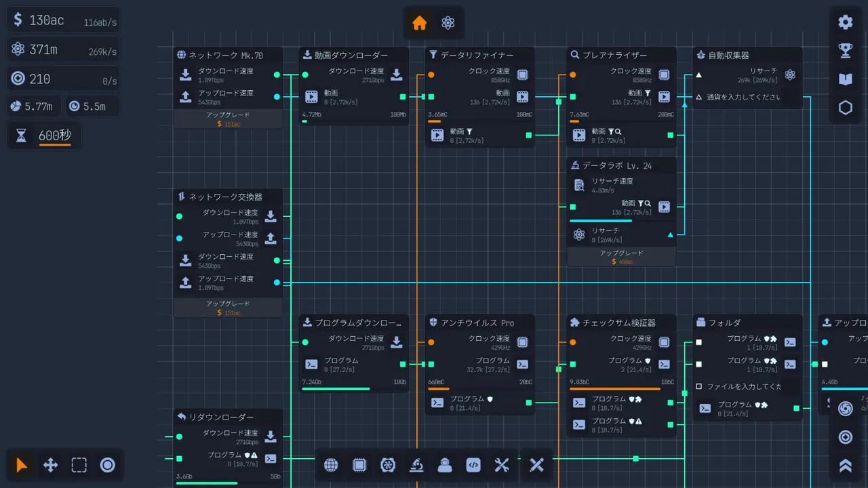Switch to the atom research tab
The image size is (868, 488).
click(x=448, y=23)
